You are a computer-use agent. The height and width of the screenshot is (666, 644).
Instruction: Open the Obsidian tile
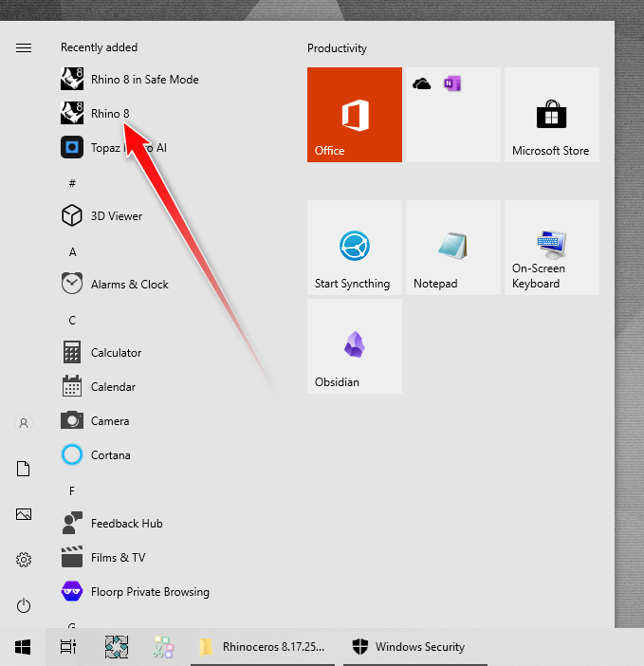pos(354,345)
